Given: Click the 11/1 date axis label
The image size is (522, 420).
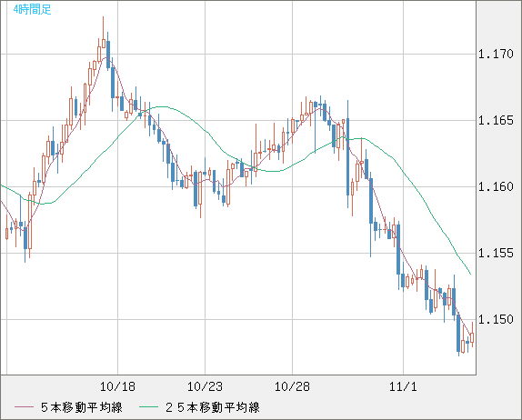Looking at the screenshot, I should (x=403, y=386).
